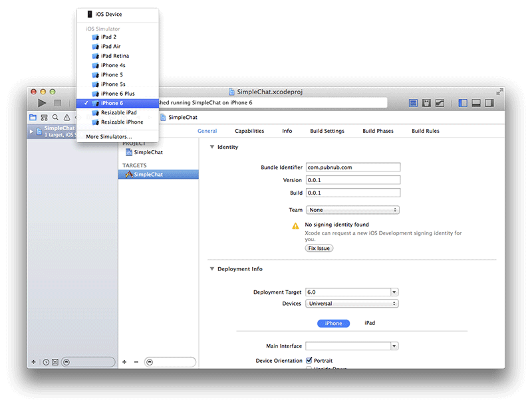Toggle the Navigator panel visibility
Screen dimensions: 532x406
463,103
